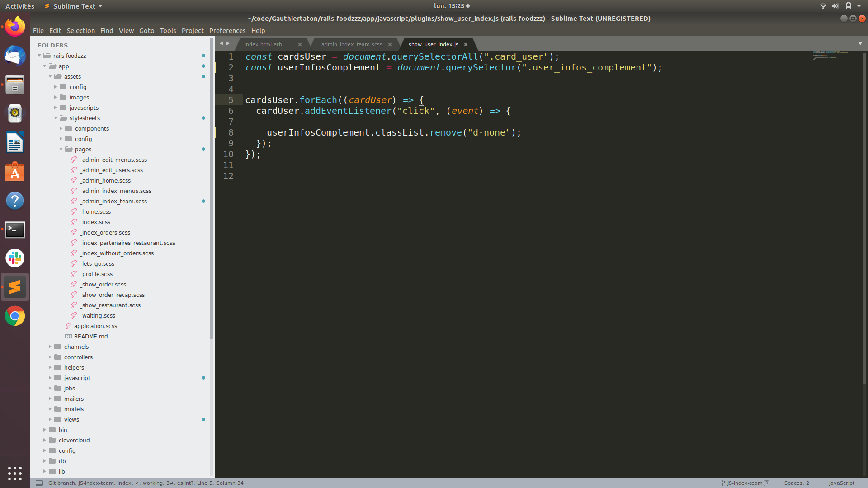Click the git branch icon in status bar
868x488 pixels.
click(723, 483)
